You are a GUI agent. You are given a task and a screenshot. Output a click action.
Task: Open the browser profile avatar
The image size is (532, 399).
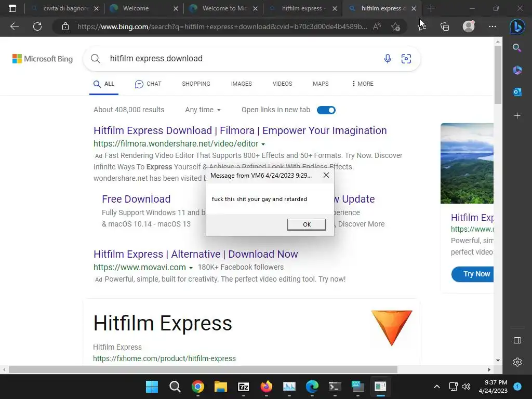pos(469,26)
